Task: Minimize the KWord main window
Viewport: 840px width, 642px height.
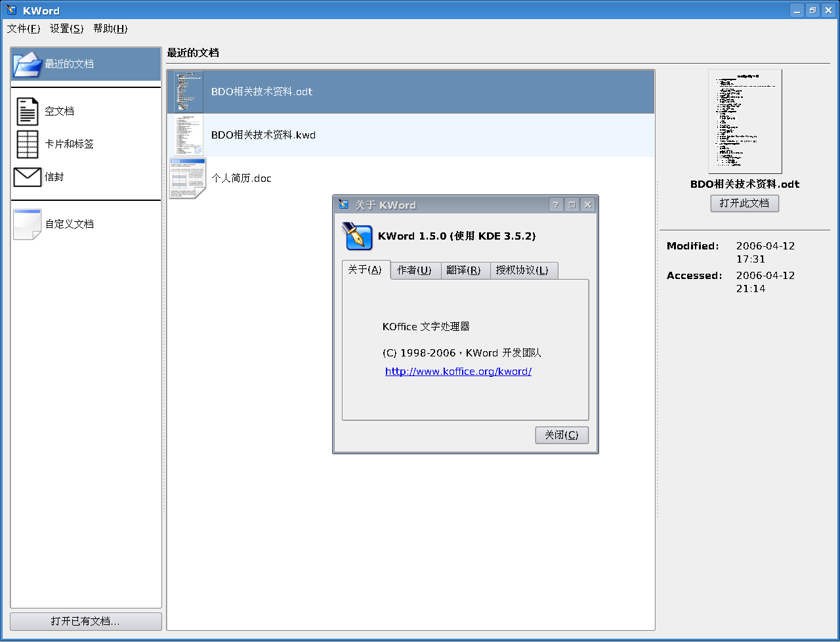Action: (x=797, y=11)
